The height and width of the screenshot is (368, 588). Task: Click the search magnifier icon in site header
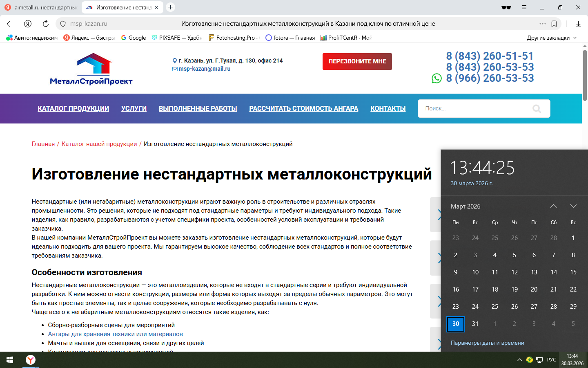[x=537, y=109]
